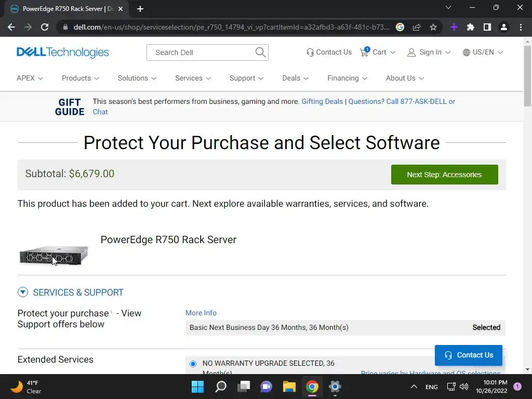Expand the Cart dropdown
The height and width of the screenshot is (399, 532).
point(393,52)
